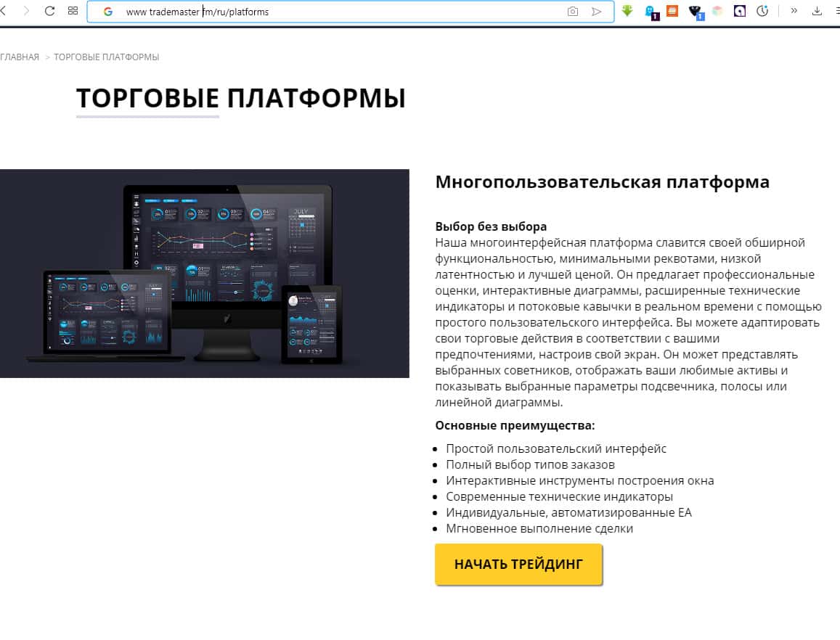This screenshot has width=840, height=640.
Task: Open the pastel cube extension icon
Action: 717,11
